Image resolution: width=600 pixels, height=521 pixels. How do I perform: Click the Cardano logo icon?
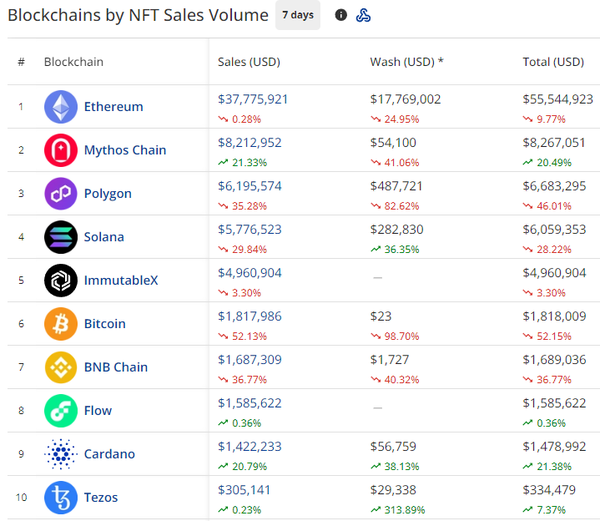(x=61, y=454)
